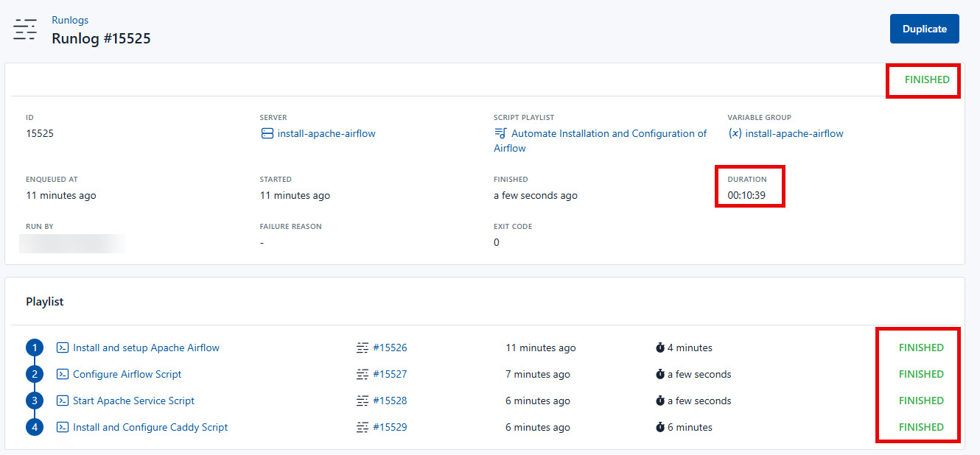The height and width of the screenshot is (455, 980).
Task: Click the script playlist icon
Action: point(500,134)
